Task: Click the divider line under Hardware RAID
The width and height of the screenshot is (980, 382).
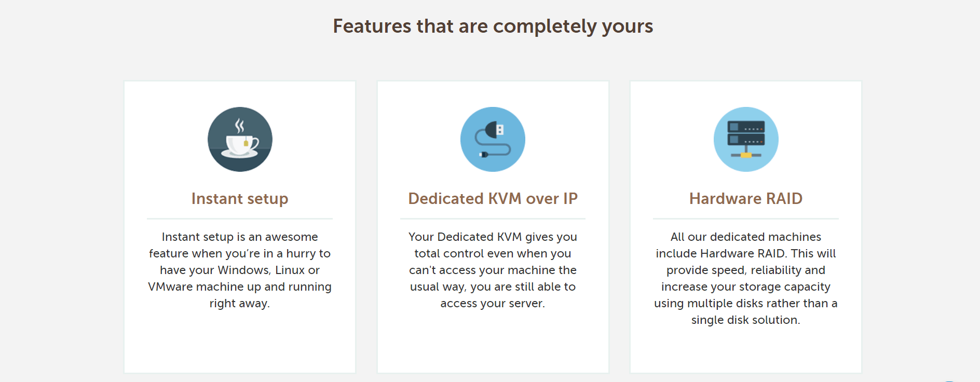Action: pyautogui.click(x=746, y=219)
